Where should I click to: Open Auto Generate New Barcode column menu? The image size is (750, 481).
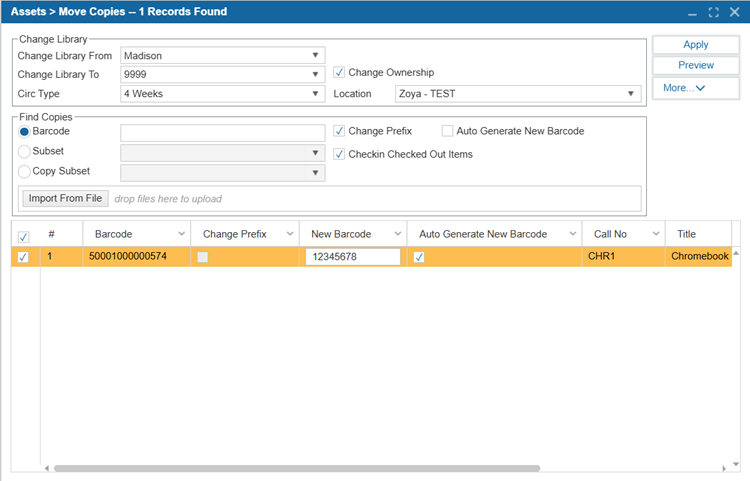tap(573, 234)
